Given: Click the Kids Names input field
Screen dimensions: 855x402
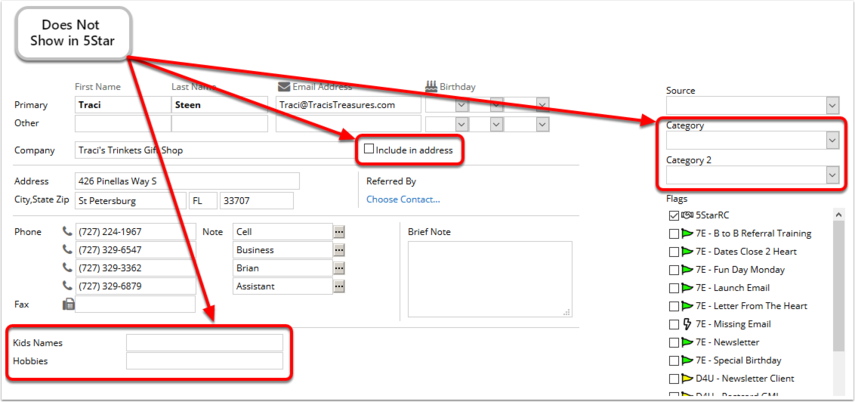Looking at the screenshot, I should 204,343.
